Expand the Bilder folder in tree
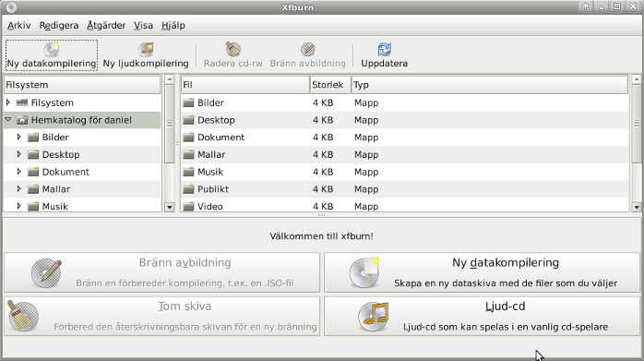Image resolution: width=644 pixels, height=361 pixels. (18, 137)
